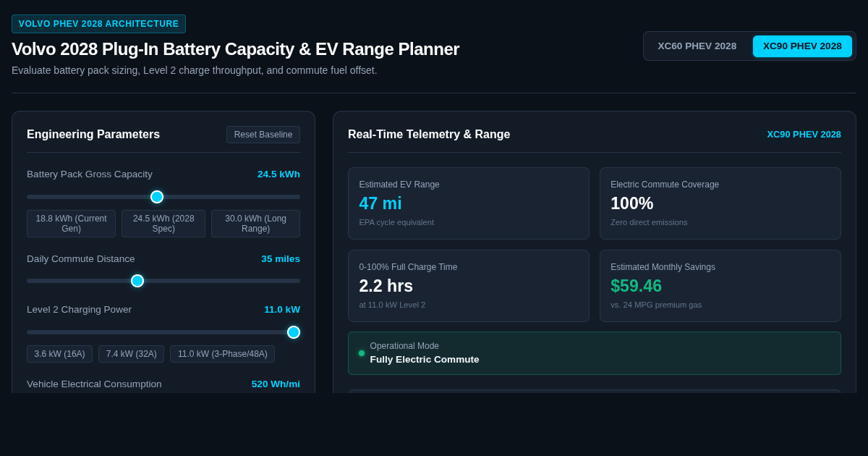This screenshot has height=456, width=868.
Task: Click the green Operational Mode status dot
Action: tap(362, 353)
